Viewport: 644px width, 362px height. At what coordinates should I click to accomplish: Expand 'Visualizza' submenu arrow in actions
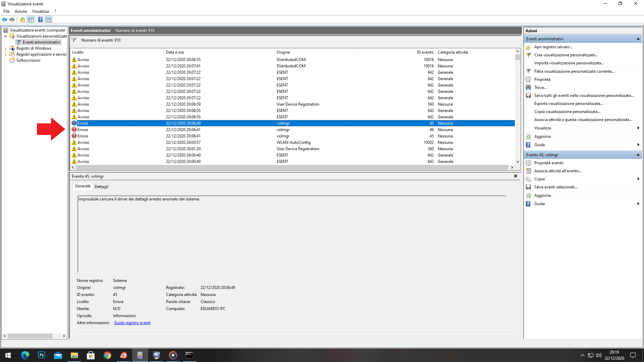[x=638, y=128]
